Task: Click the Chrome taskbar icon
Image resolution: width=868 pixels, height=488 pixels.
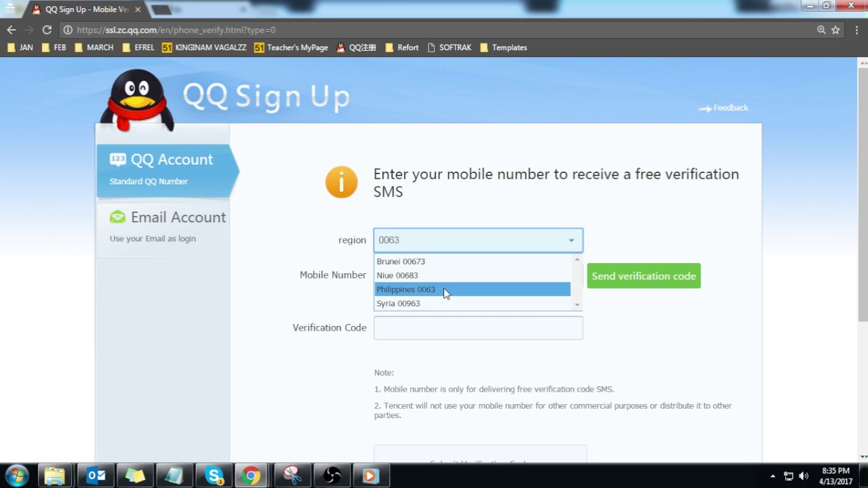Action: 252,476
